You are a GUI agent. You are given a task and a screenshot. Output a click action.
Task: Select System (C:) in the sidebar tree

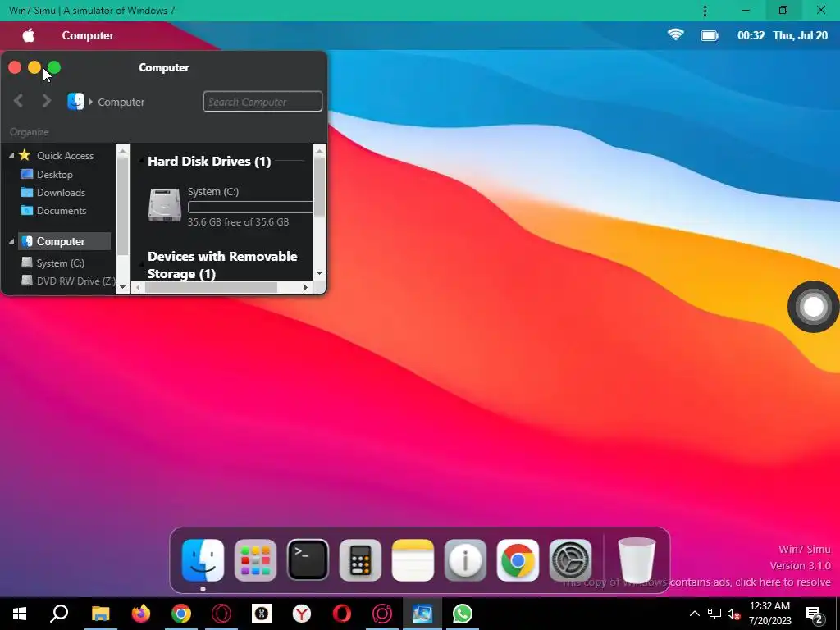61,263
